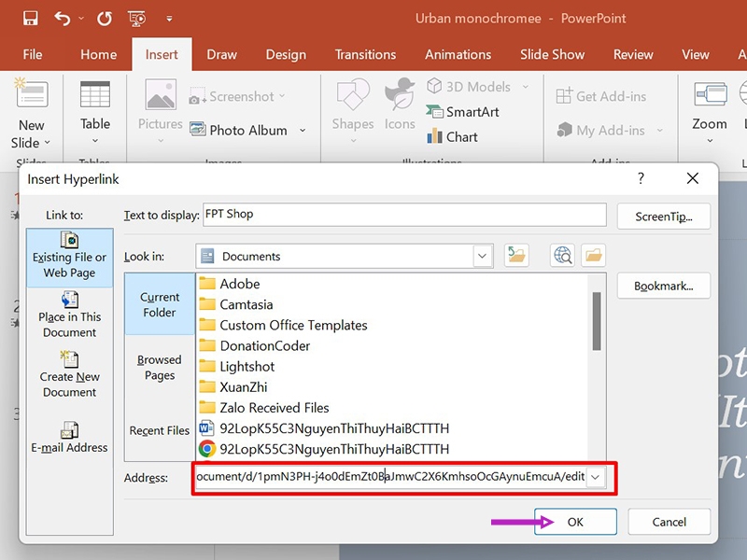Image resolution: width=747 pixels, height=560 pixels.
Task: Open the Animations tab
Action: tap(458, 55)
